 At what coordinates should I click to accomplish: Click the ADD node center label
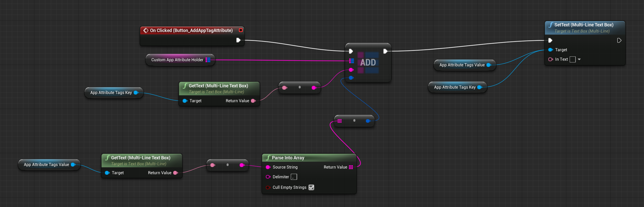tap(368, 62)
